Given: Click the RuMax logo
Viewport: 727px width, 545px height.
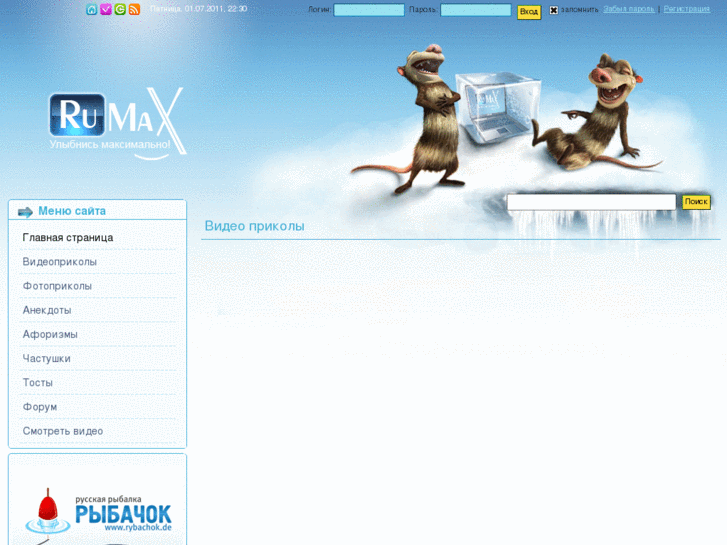Looking at the screenshot, I should [118, 122].
